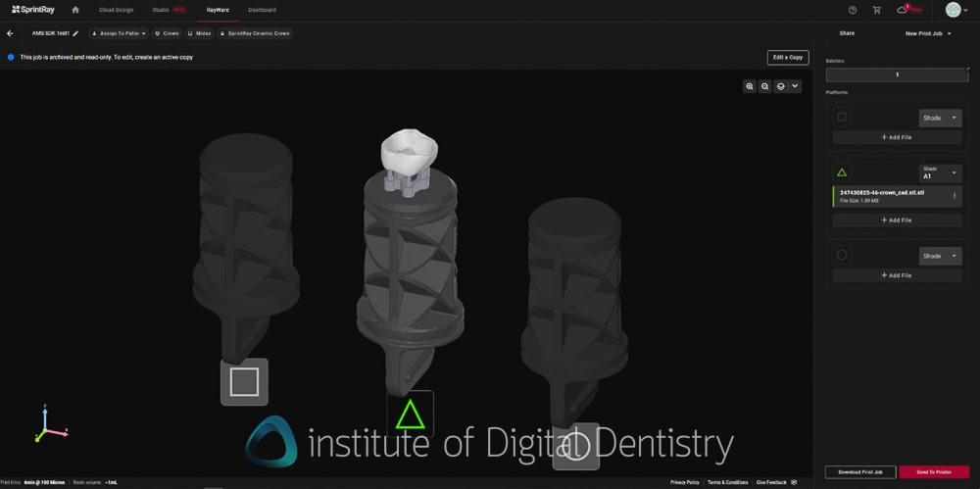Open the crown file's three-dot menu
Screen dimensions: 980x489
[x=955, y=196]
